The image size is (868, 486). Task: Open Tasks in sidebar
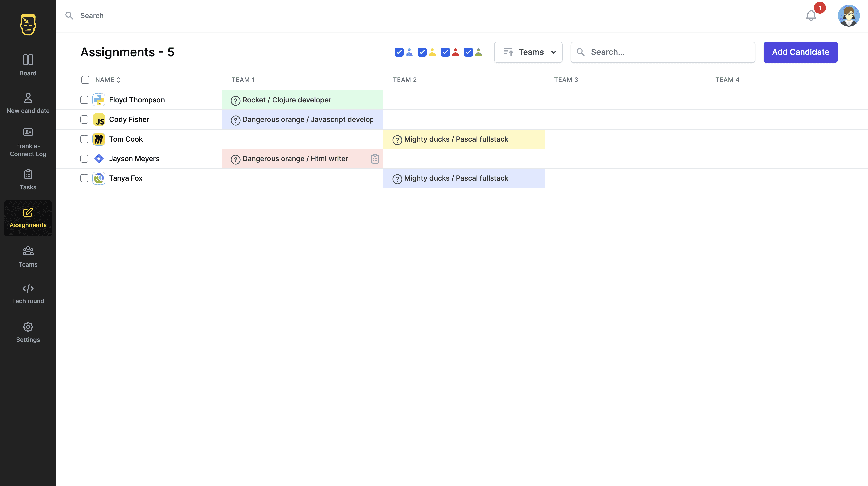(x=28, y=180)
